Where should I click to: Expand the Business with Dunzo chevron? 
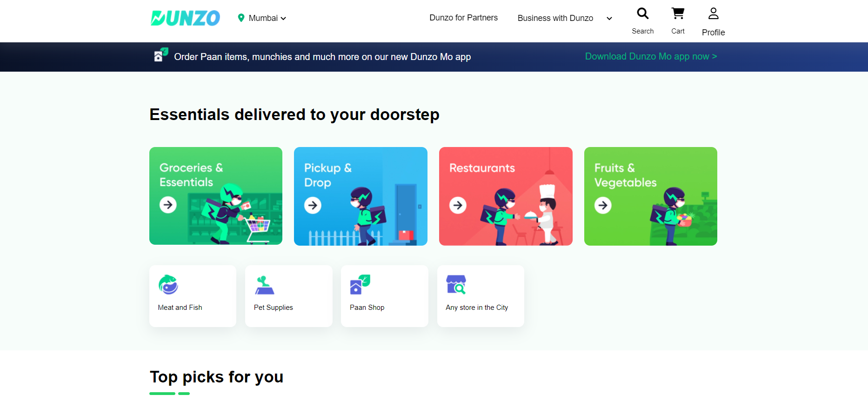tap(609, 19)
